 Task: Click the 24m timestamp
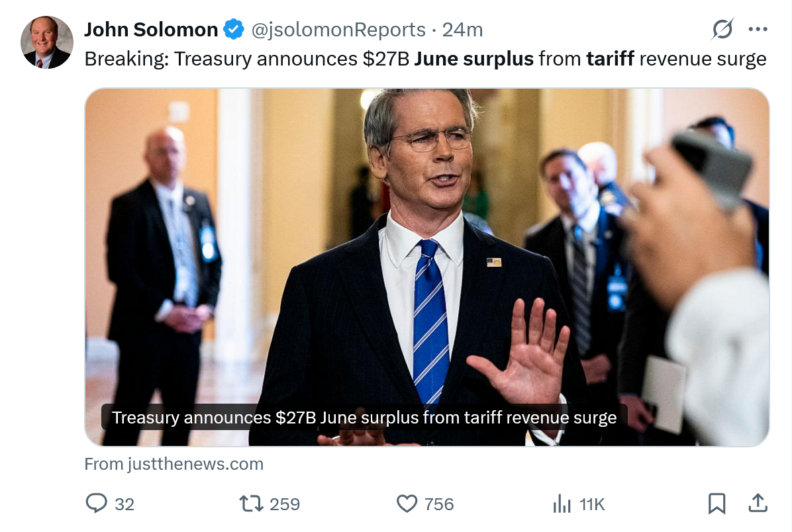point(462,30)
